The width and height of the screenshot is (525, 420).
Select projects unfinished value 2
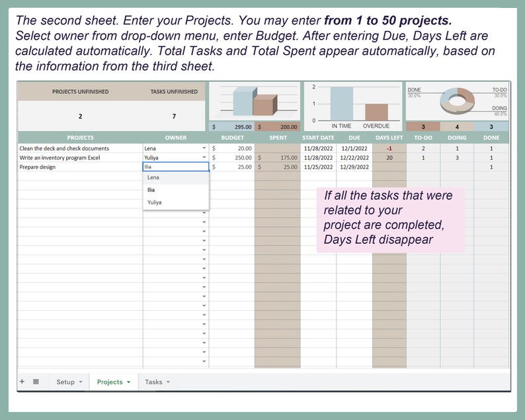(x=81, y=116)
